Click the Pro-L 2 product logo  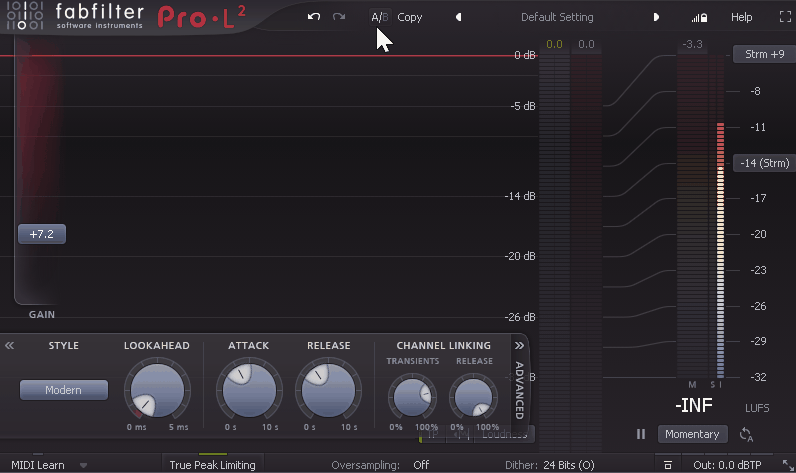click(202, 17)
